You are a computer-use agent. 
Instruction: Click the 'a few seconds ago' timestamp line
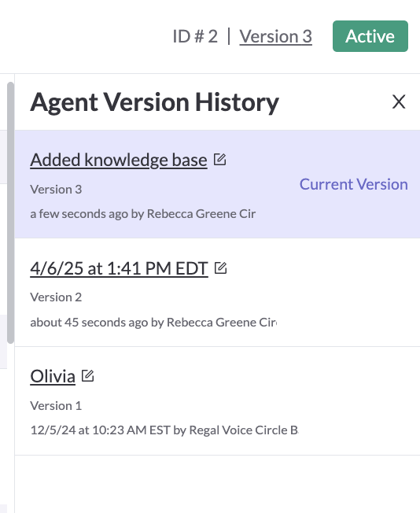click(x=143, y=214)
